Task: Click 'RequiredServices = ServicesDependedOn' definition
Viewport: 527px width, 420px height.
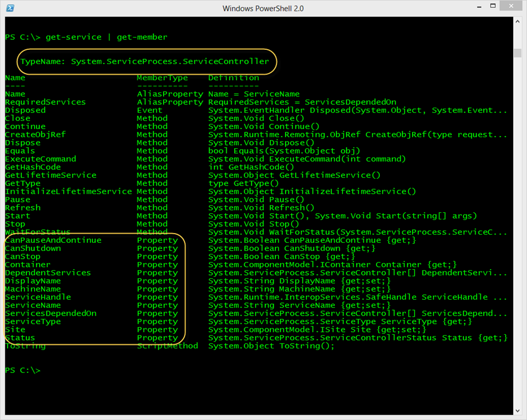Action: pos(302,102)
